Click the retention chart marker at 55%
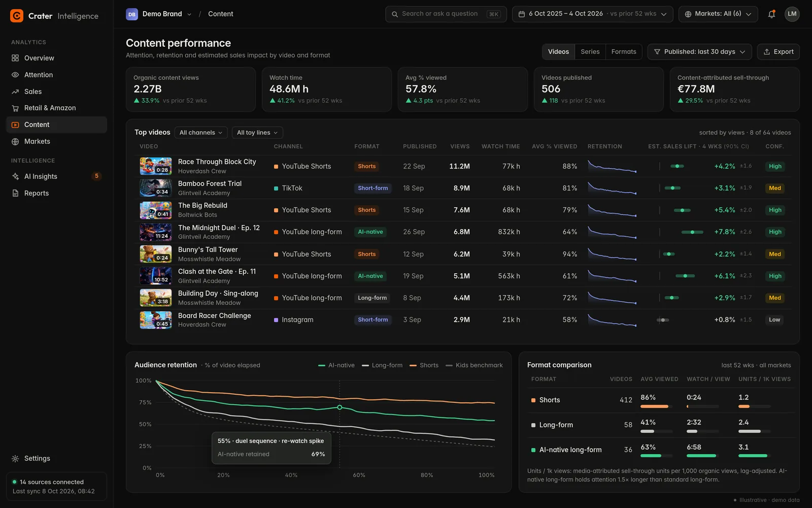The width and height of the screenshot is (812, 508). tap(340, 407)
